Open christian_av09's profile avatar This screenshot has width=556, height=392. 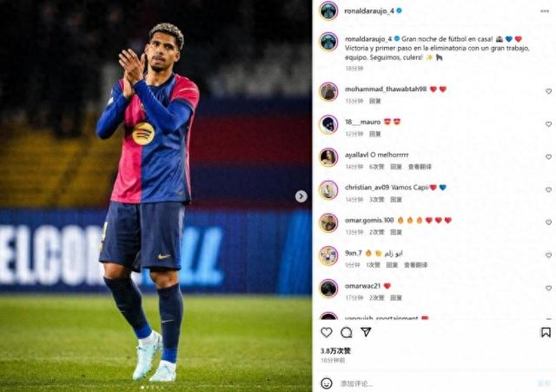pyautogui.click(x=328, y=190)
